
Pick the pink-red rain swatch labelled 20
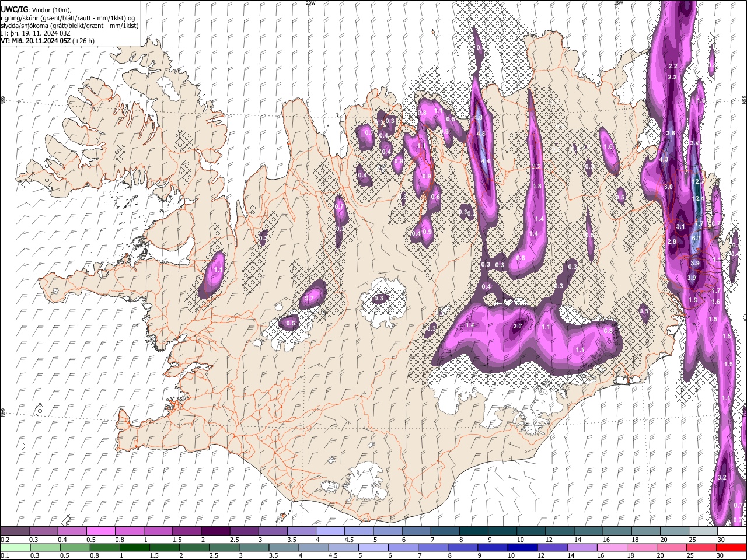coord(672,547)
